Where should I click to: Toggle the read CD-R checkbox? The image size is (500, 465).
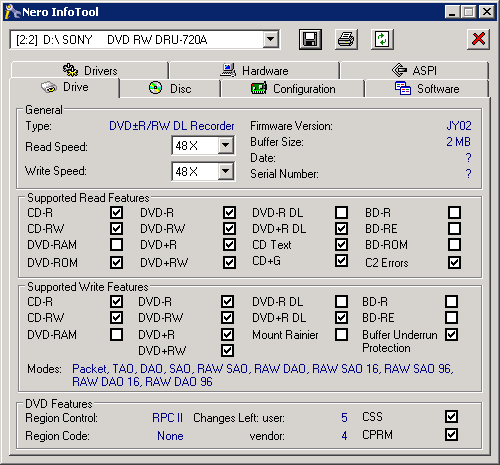click(x=116, y=212)
